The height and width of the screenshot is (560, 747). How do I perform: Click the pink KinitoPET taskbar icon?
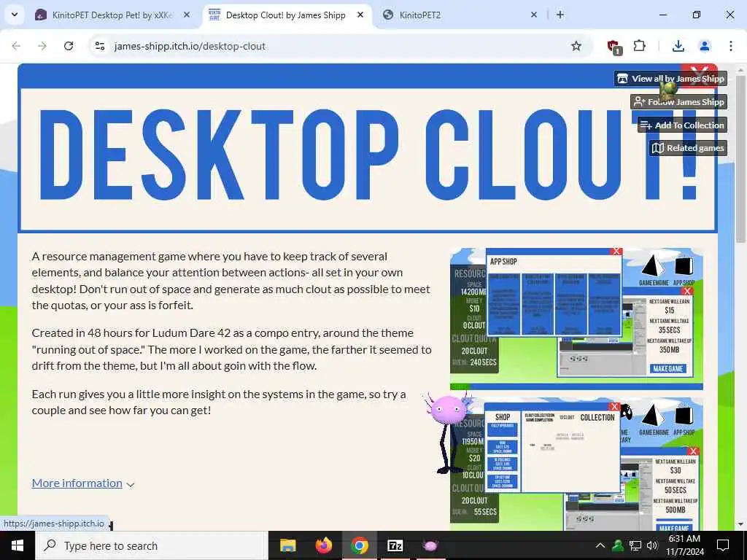(x=430, y=545)
